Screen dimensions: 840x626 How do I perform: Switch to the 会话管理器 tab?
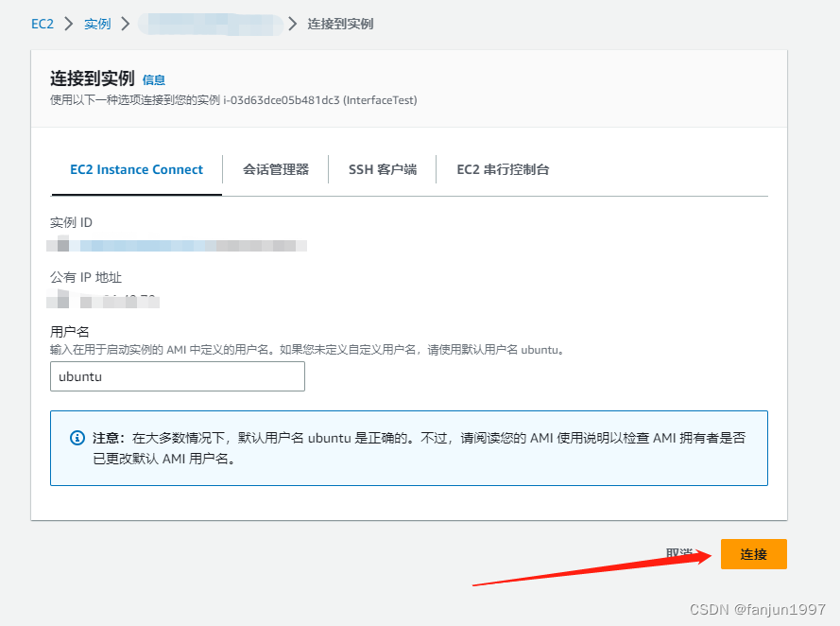click(x=276, y=170)
